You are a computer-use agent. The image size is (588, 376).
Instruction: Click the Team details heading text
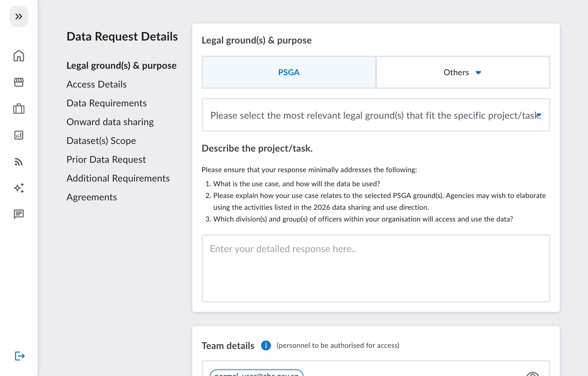point(228,346)
